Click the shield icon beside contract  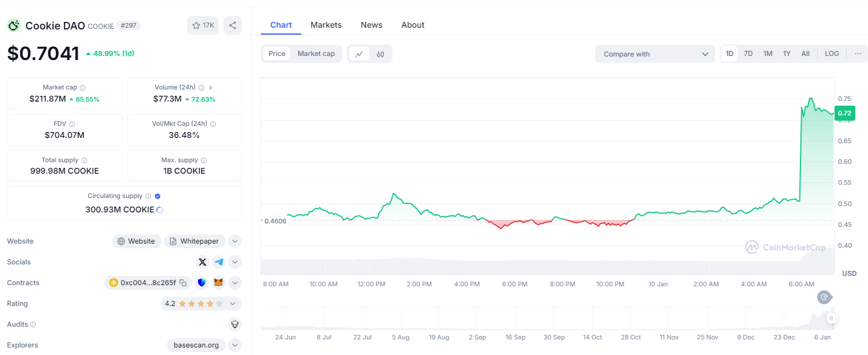click(201, 283)
